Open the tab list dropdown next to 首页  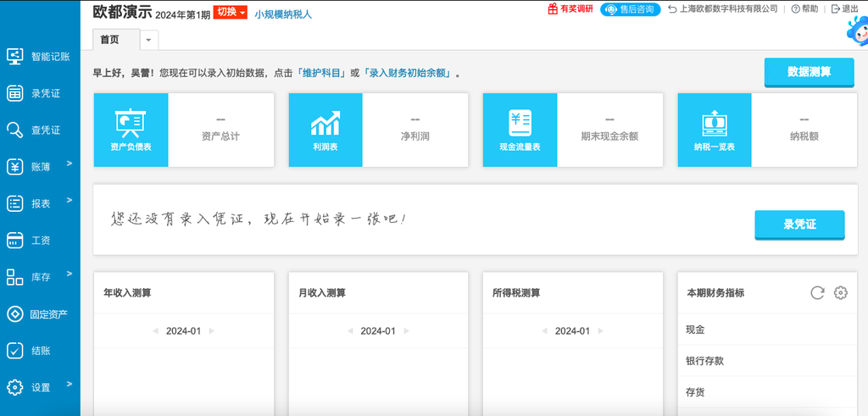click(x=148, y=40)
